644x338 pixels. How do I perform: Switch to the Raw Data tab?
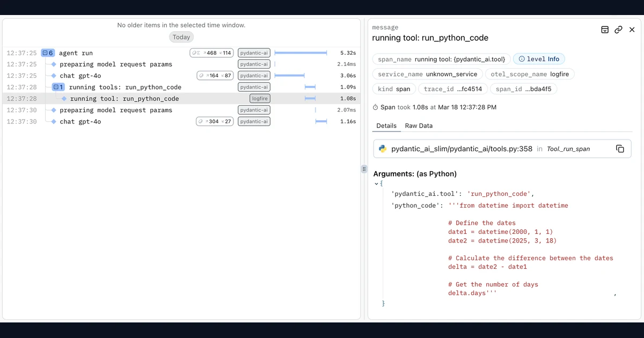coord(419,126)
